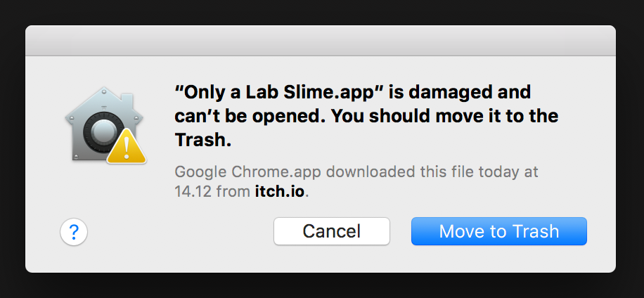Choose Move to Trash
Viewport: 644px width, 298px height.
(499, 231)
